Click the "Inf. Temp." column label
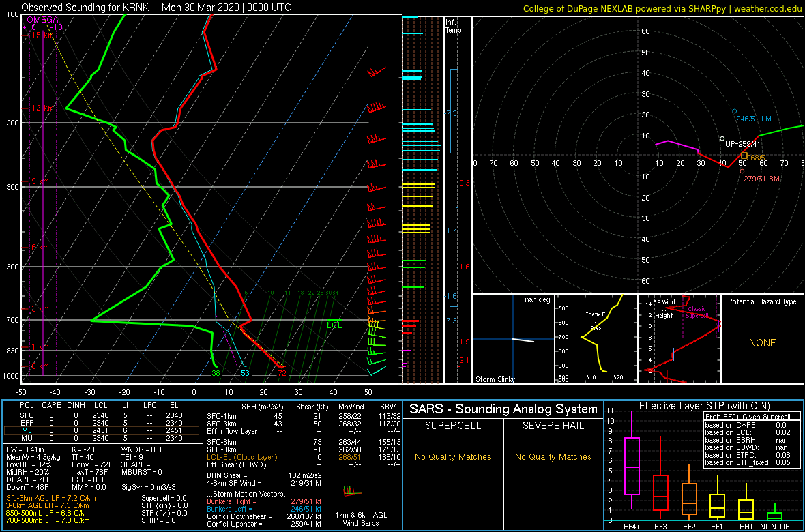Viewport: 805px width, 532px height. click(454, 26)
